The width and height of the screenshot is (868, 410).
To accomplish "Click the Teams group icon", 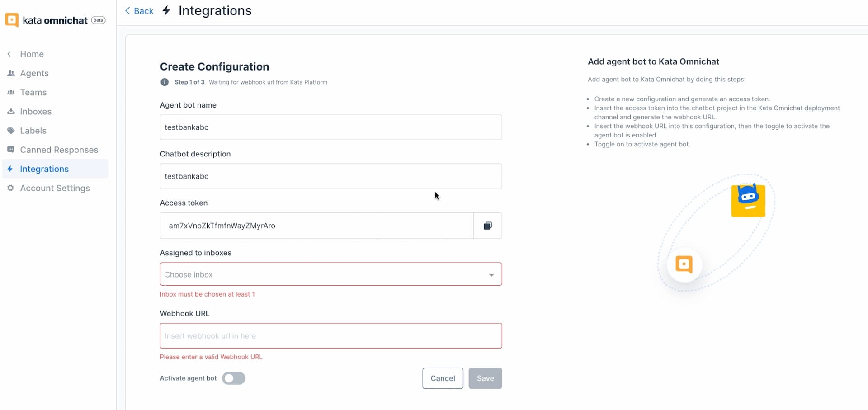I will pyautogui.click(x=11, y=92).
